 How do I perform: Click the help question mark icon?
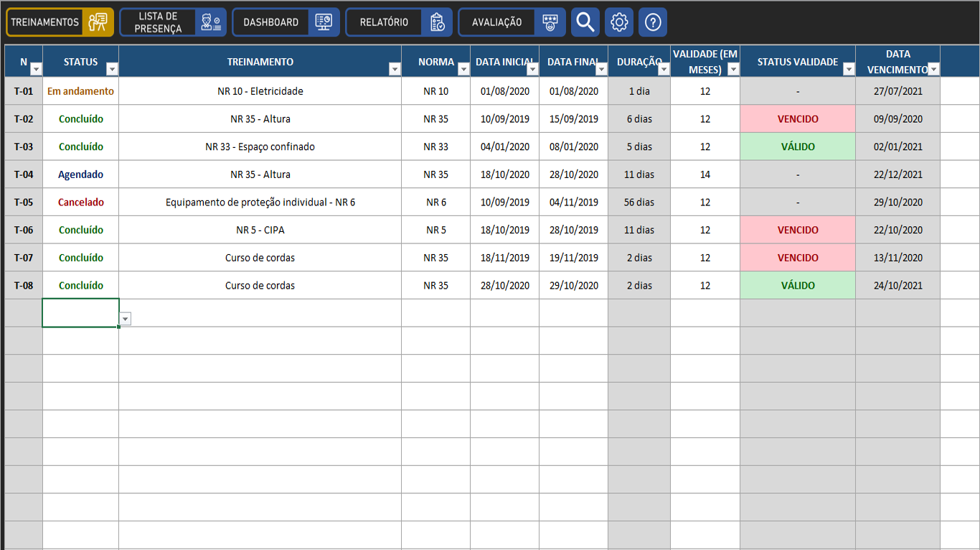[x=653, y=22]
